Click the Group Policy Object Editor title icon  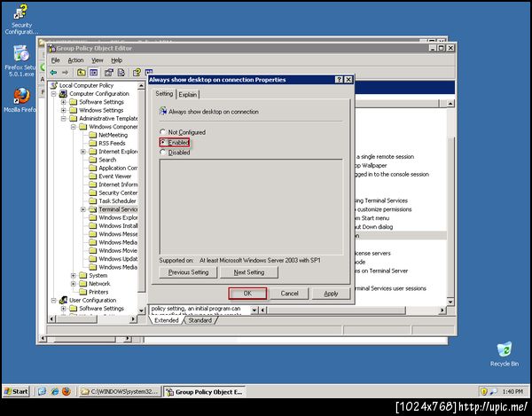click(51, 48)
